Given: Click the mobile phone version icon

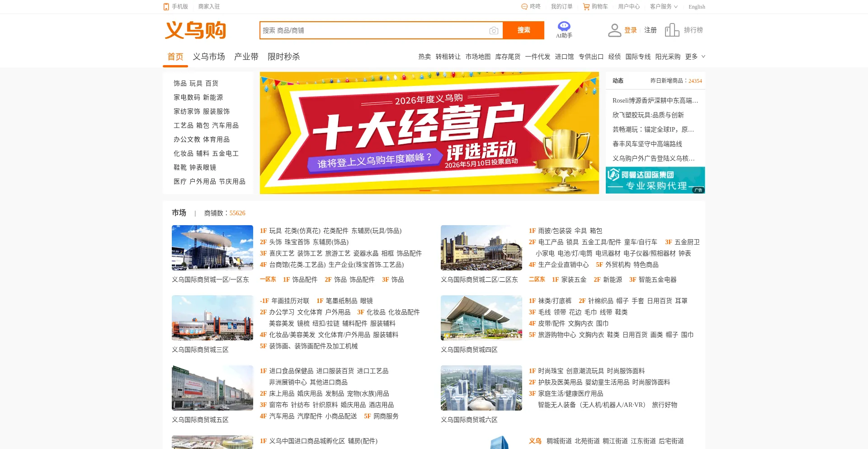Looking at the screenshot, I should pyautogui.click(x=166, y=7).
